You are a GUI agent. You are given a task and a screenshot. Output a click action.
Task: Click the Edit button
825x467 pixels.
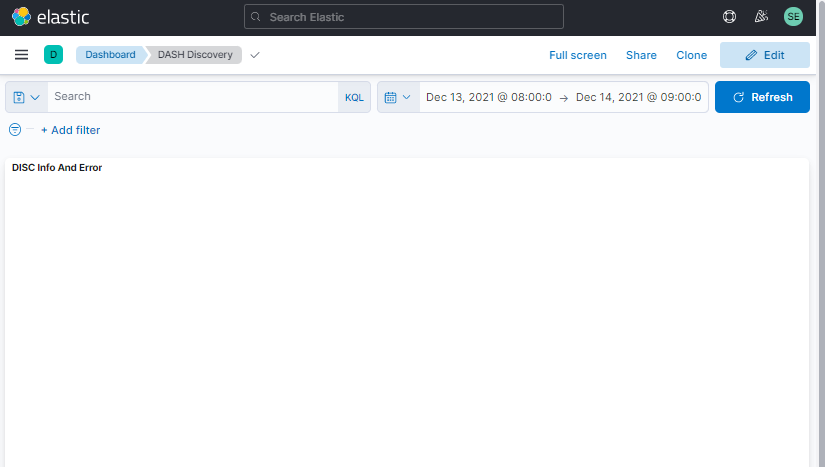coord(764,55)
